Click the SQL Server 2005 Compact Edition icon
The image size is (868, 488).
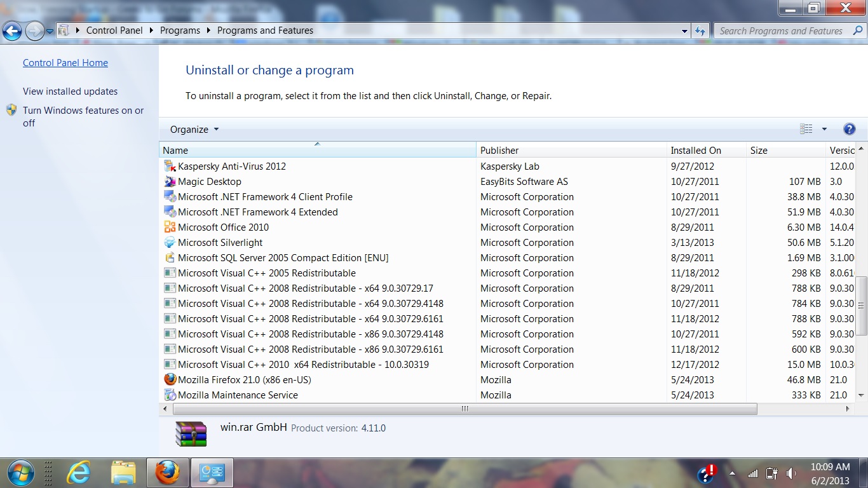click(170, 258)
